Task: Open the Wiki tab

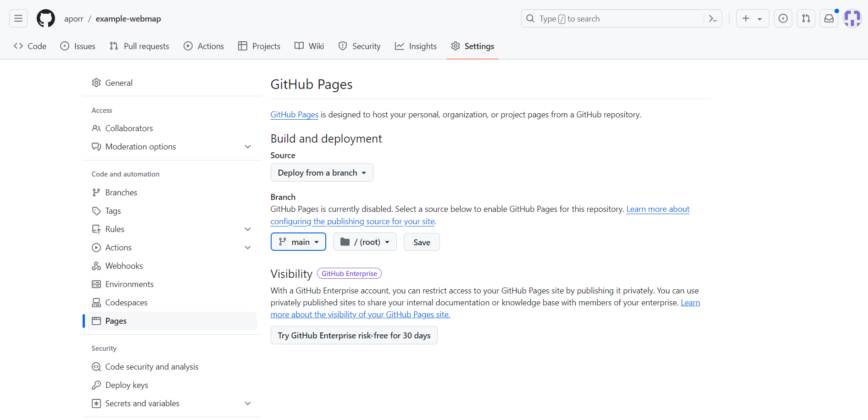Action: pyautogui.click(x=309, y=46)
